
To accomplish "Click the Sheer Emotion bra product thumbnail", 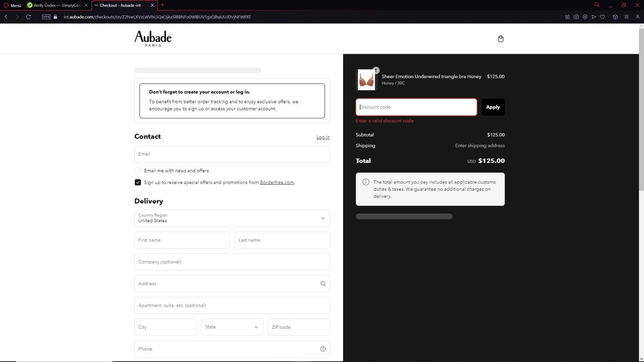I will tap(366, 80).
